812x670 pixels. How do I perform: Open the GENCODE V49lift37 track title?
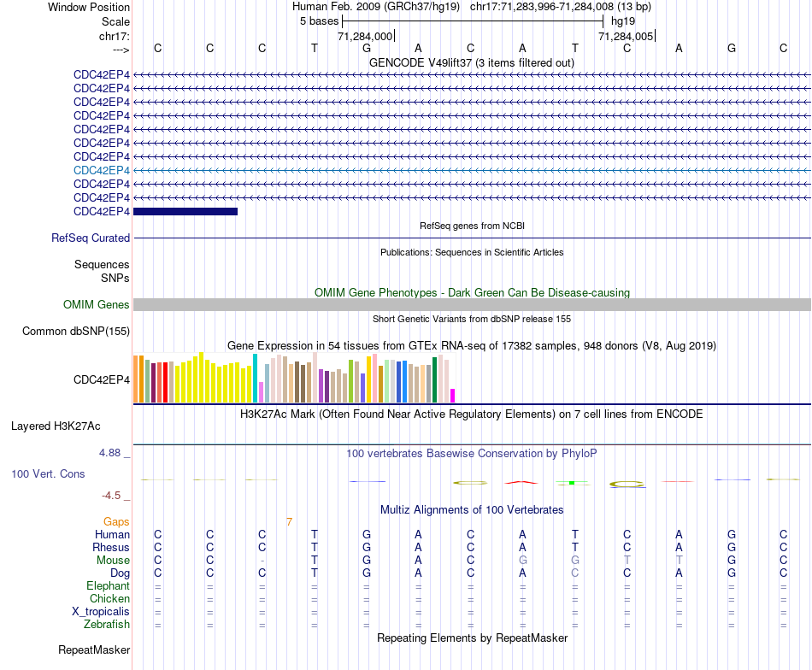click(471, 62)
